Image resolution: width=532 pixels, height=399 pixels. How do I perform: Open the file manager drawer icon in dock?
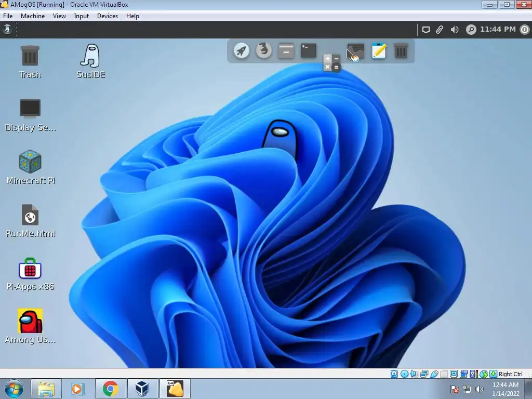click(286, 51)
